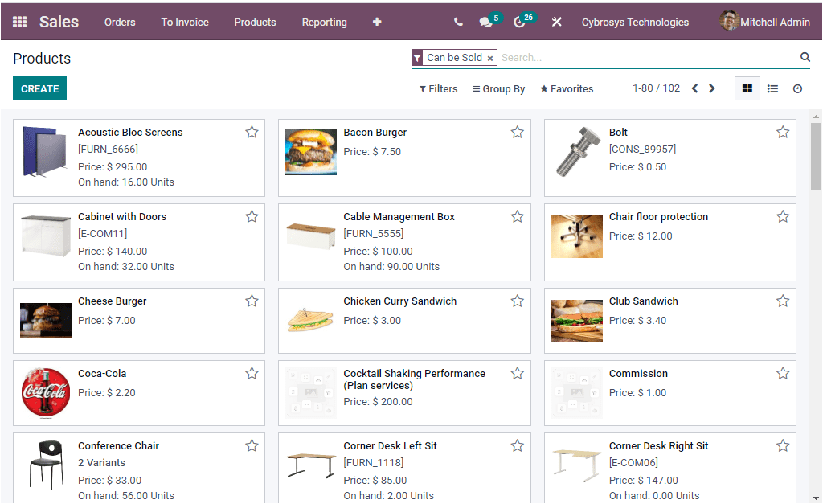Viewport: 823px width, 504px height.
Task: Toggle the favorite star on Coca-Cola
Action: pos(252,373)
